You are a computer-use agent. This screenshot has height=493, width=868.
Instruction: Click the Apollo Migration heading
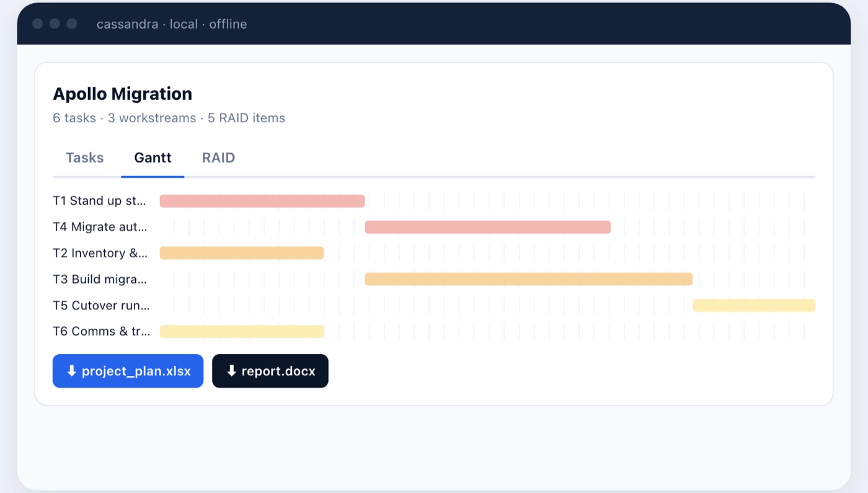[x=123, y=94]
